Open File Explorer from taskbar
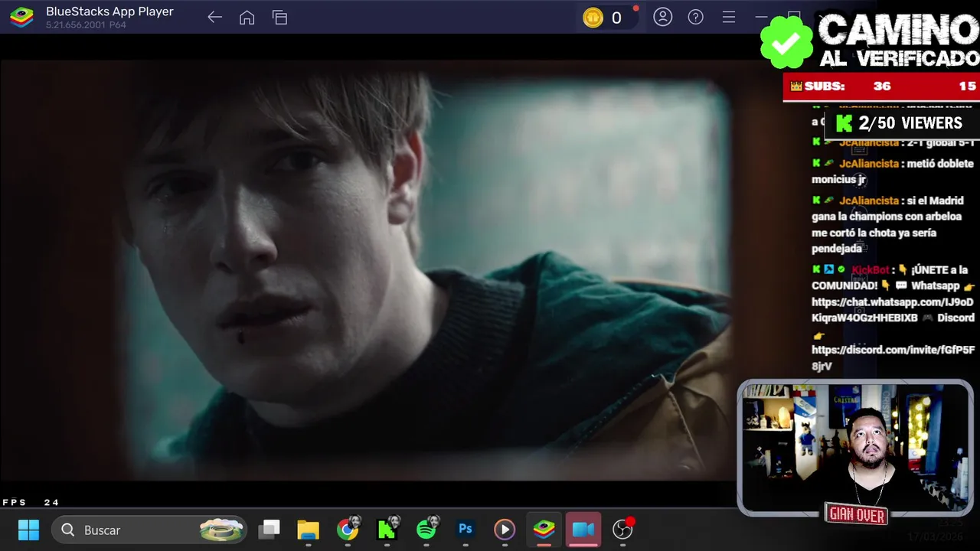Screen dimensions: 980x551 coord(309,530)
